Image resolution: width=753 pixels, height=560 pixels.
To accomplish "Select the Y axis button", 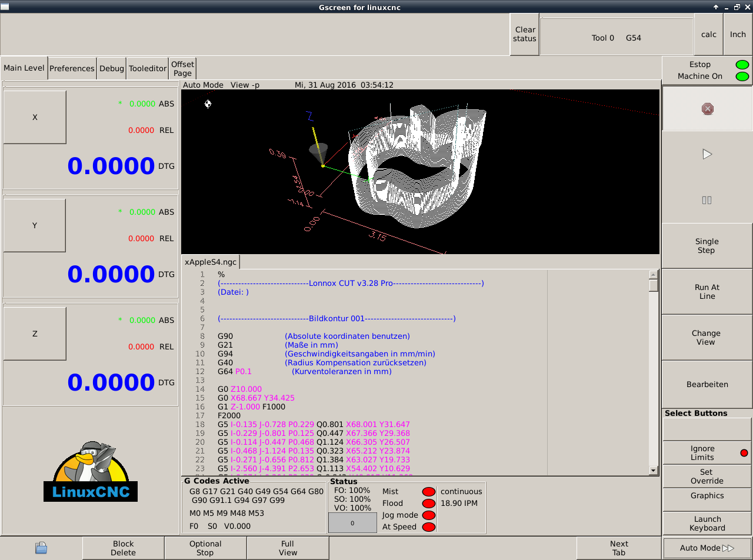I will pos(35,225).
